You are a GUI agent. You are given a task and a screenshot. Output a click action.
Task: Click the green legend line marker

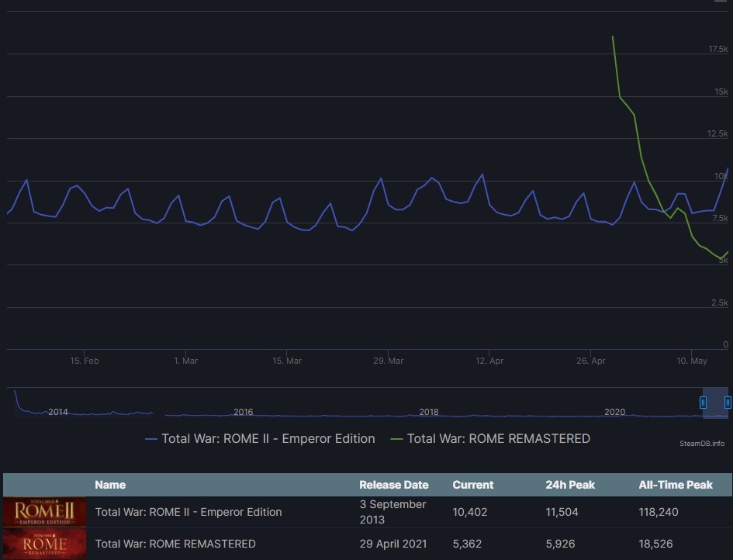tap(397, 439)
